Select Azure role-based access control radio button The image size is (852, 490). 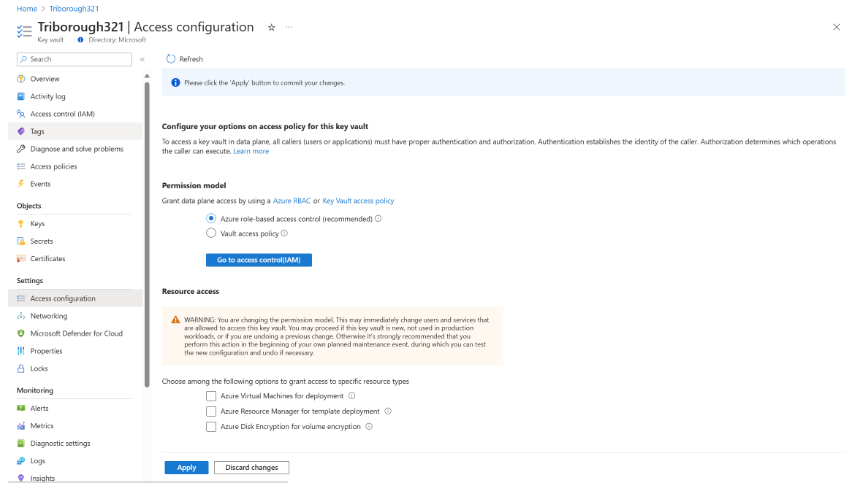coord(211,218)
